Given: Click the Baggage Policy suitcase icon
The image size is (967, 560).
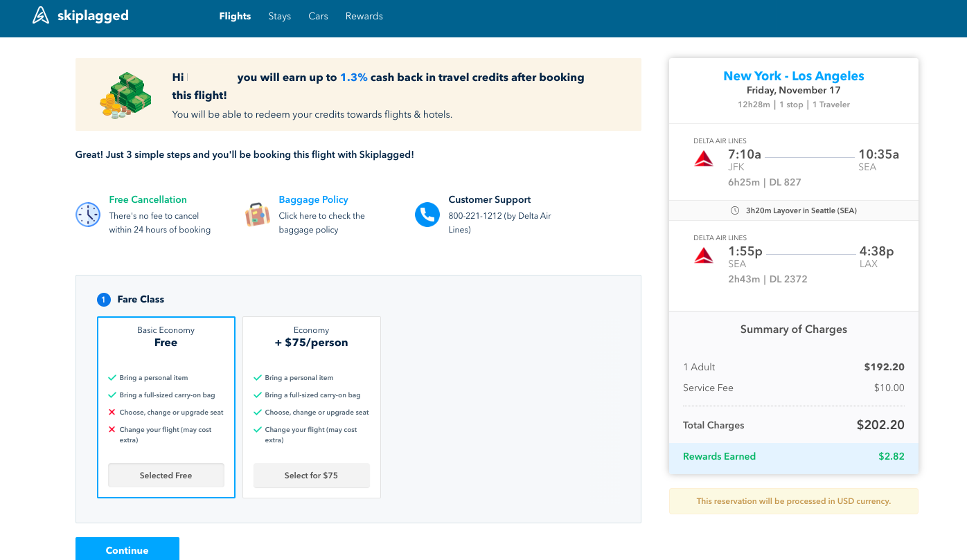Looking at the screenshot, I should click(258, 215).
